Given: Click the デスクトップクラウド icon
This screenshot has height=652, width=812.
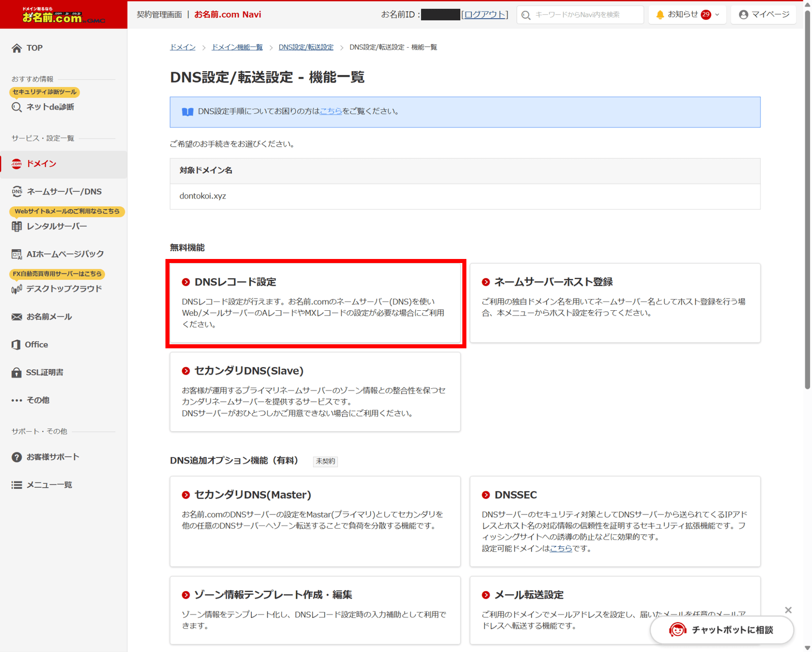Looking at the screenshot, I should pyautogui.click(x=17, y=289).
